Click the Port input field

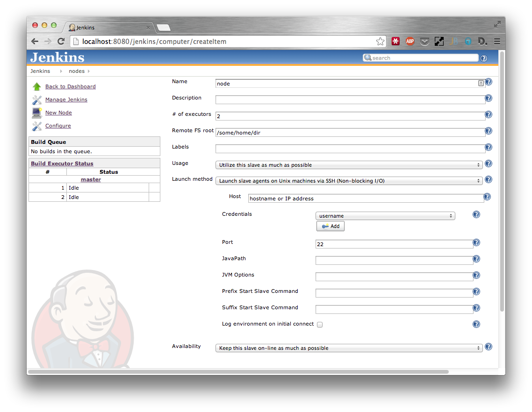(x=394, y=244)
